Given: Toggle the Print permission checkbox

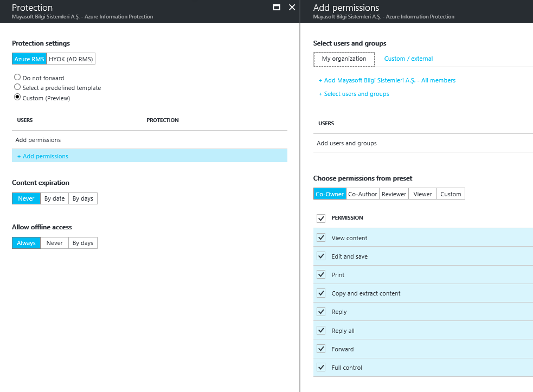Looking at the screenshot, I should pos(321,274).
